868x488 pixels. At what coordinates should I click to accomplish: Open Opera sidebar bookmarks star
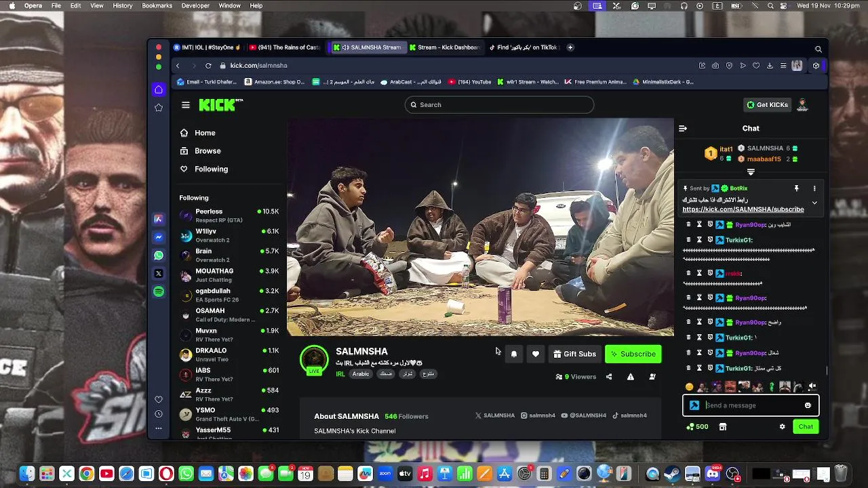pyautogui.click(x=159, y=108)
